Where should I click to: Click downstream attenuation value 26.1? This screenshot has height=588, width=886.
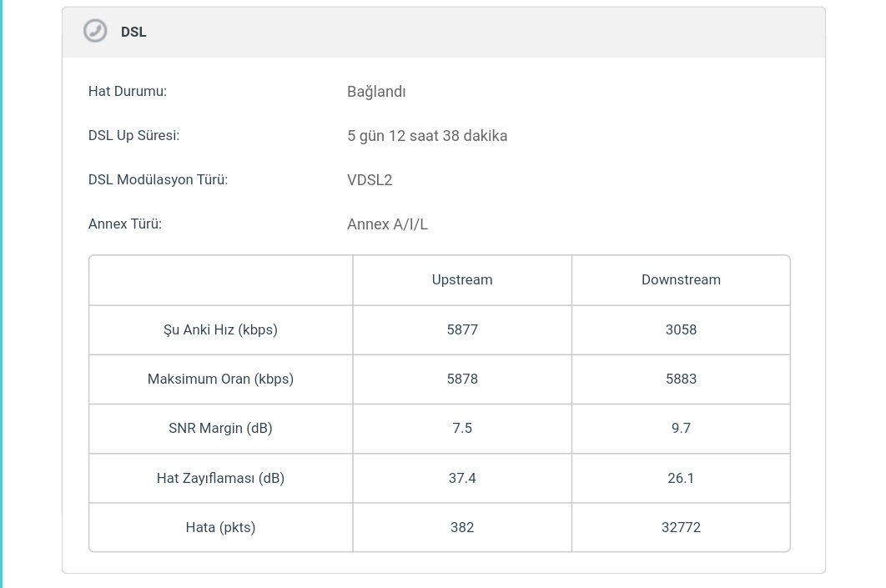(x=681, y=479)
